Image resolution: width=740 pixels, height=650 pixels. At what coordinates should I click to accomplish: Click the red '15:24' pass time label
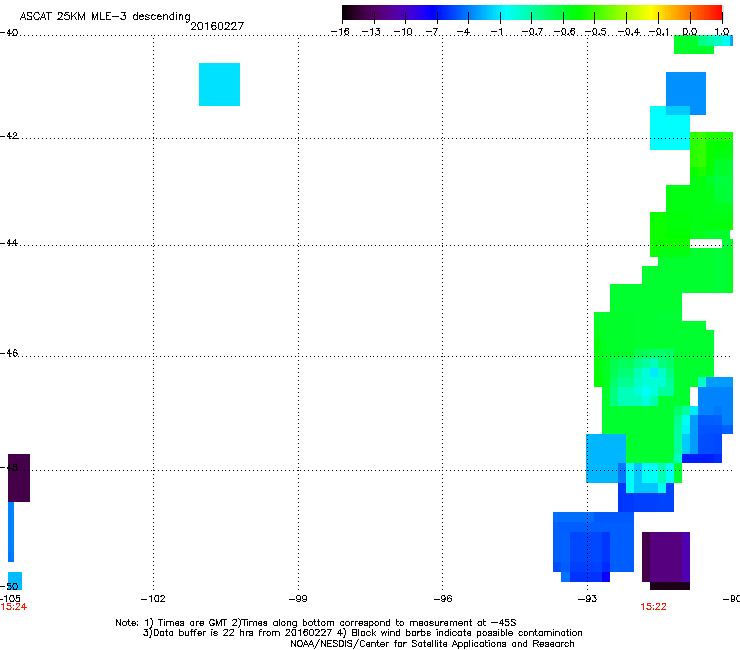coord(14,607)
